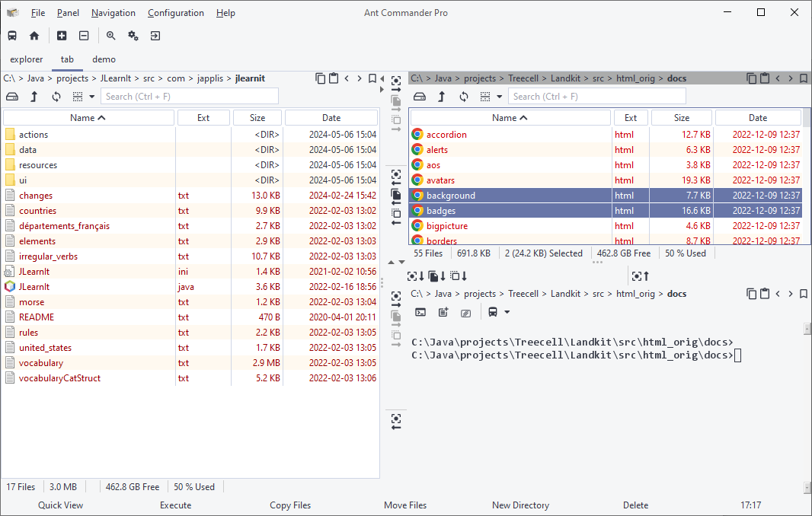Open the console icon in terminal toolbar
Viewport: 812px width, 516px height.
coord(421,312)
